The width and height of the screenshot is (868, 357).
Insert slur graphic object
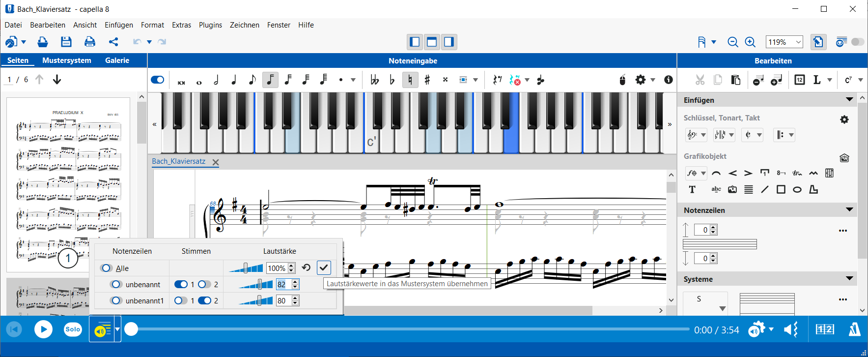tap(716, 173)
